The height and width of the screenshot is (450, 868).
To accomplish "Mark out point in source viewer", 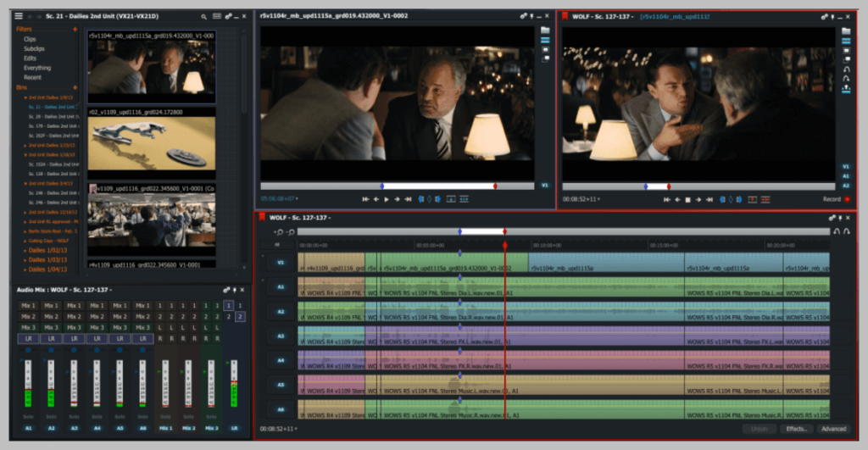I will tap(438, 199).
